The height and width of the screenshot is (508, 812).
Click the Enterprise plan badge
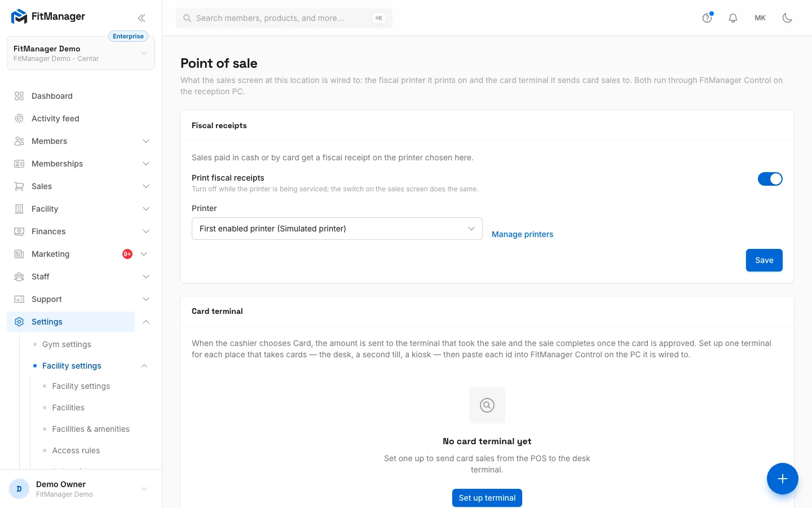[x=128, y=36]
